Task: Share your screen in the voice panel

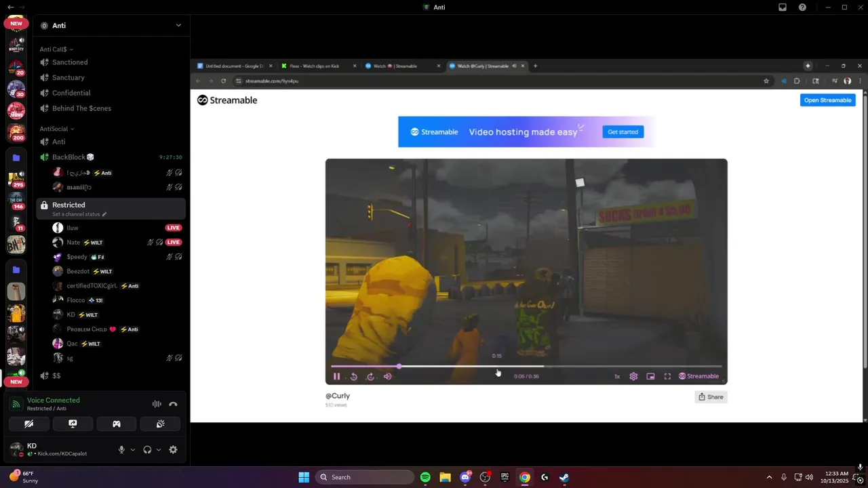Action: pyautogui.click(x=73, y=424)
